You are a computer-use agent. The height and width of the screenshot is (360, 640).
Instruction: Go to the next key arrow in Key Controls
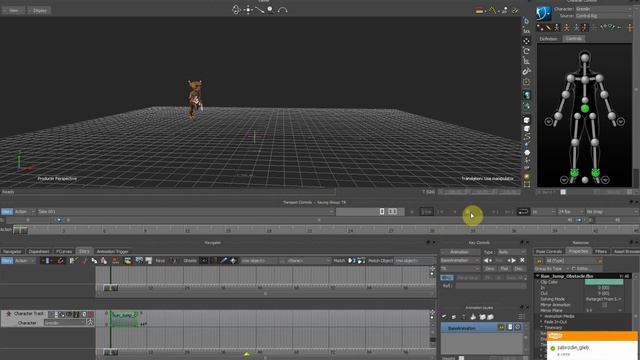click(x=512, y=260)
